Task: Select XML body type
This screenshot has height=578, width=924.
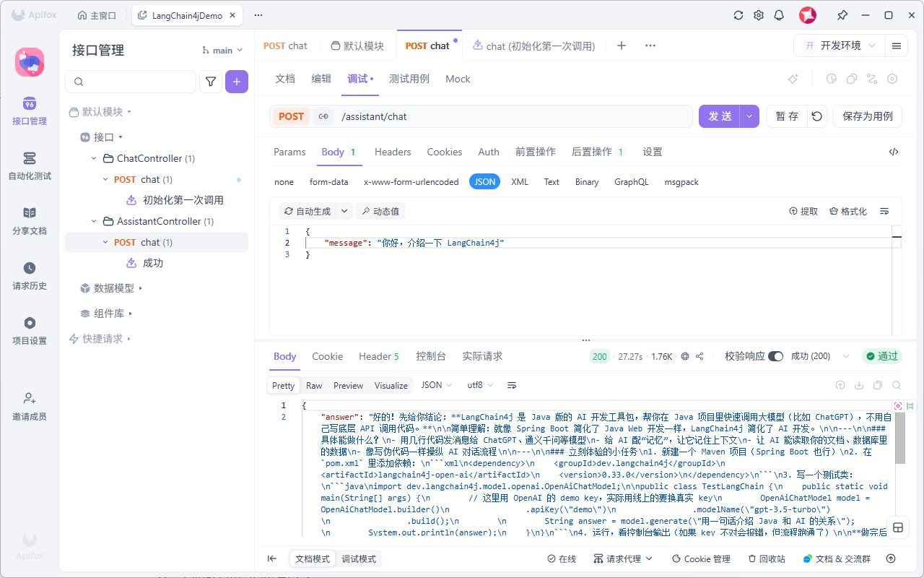Action: (520, 182)
